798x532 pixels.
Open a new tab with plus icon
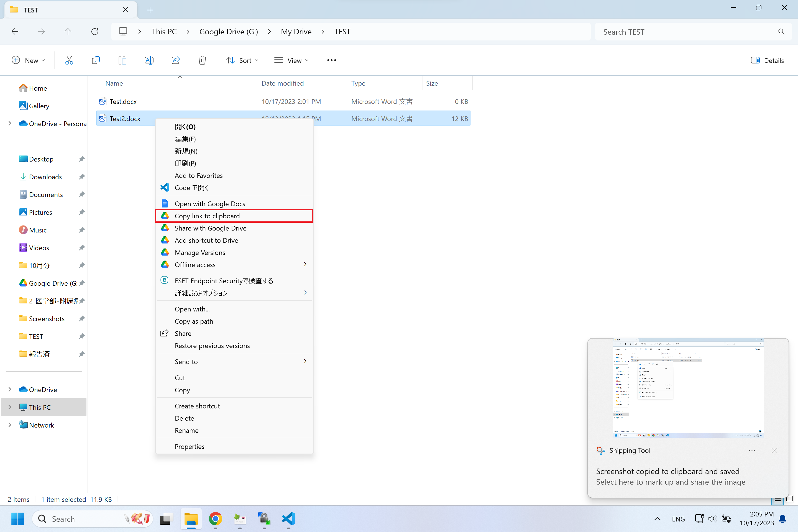point(150,10)
